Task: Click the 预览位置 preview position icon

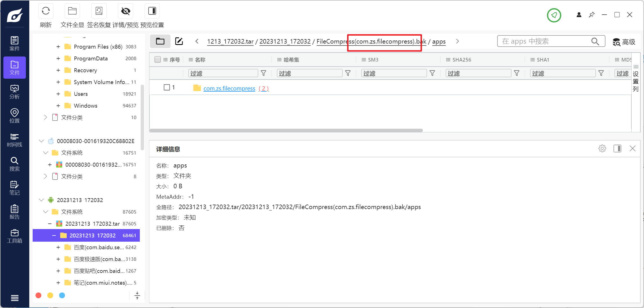Action: (152, 11)
